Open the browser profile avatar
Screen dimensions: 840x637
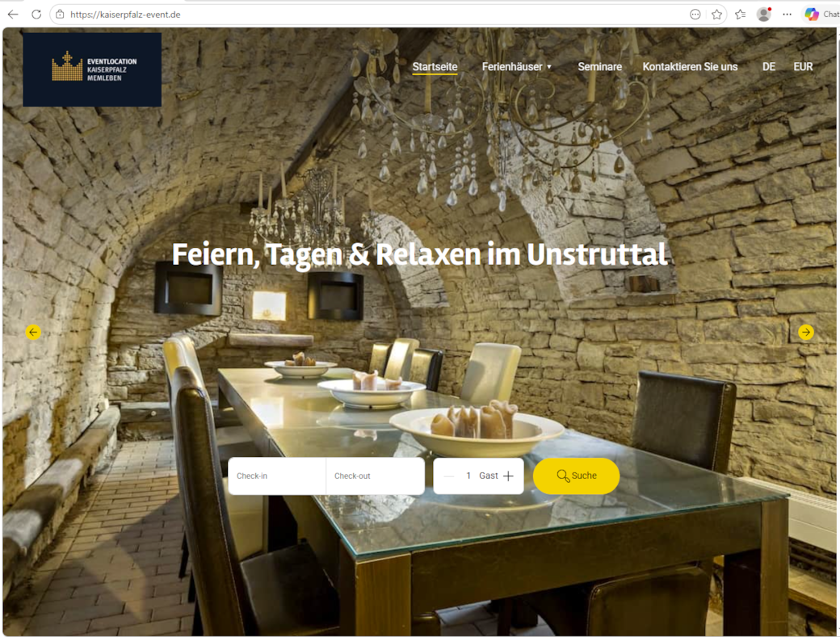pyautogui.click(x=763, y=15)
